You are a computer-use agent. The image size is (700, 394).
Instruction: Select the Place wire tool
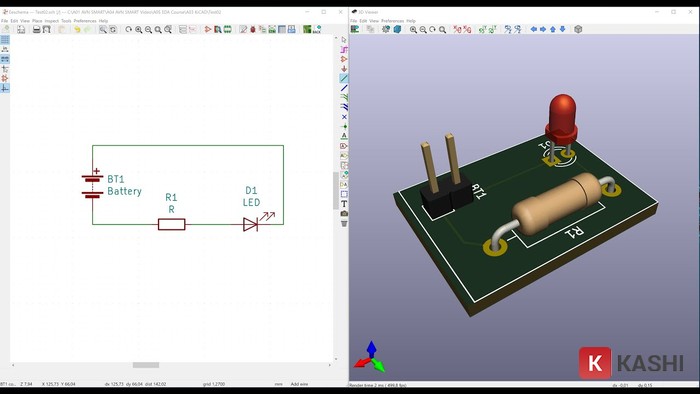tap(344, 79)
